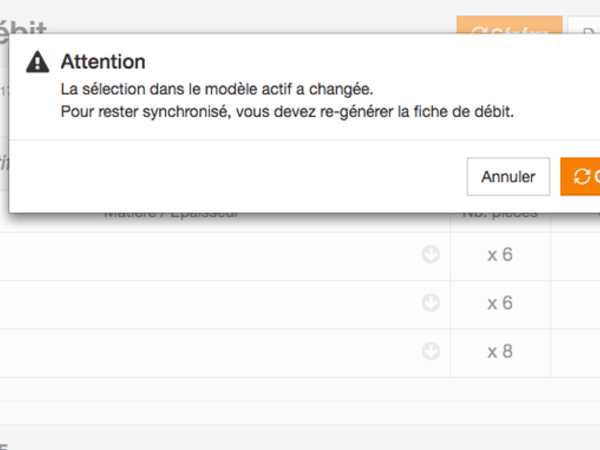This screenshot has width=600, height=450.
Task: Select the first x 6 quantity cell
Action: [500, 255]
